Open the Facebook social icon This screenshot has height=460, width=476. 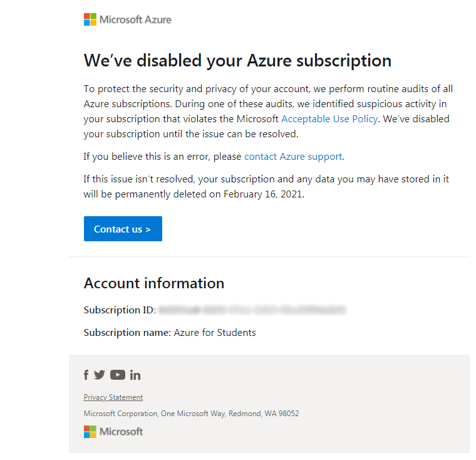point(86,375)
